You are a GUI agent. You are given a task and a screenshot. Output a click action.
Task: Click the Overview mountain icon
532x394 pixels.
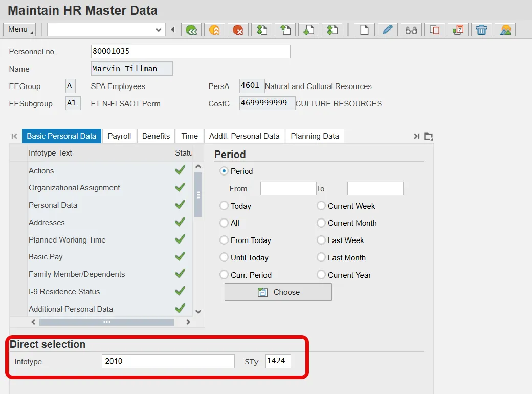coord(505,30)
